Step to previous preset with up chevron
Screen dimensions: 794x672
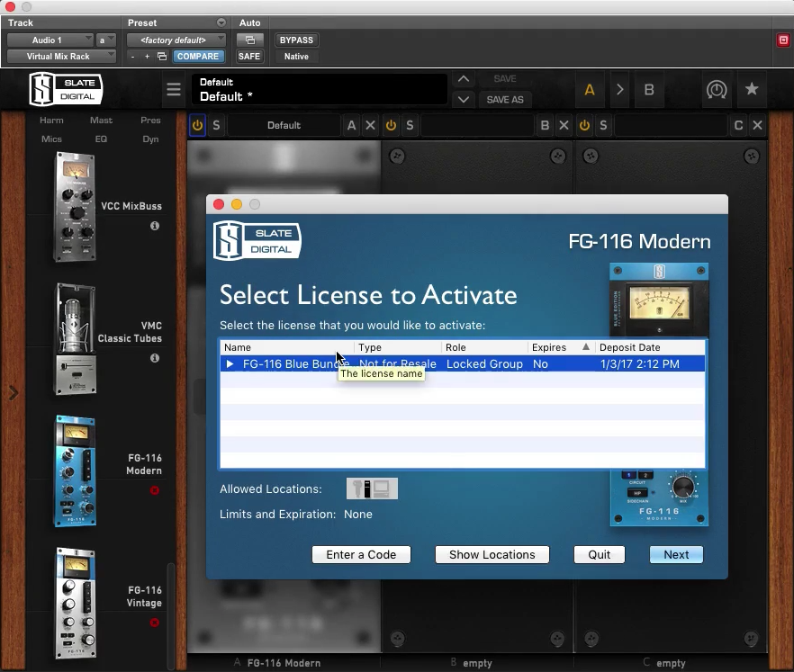(x=464, y=79)
